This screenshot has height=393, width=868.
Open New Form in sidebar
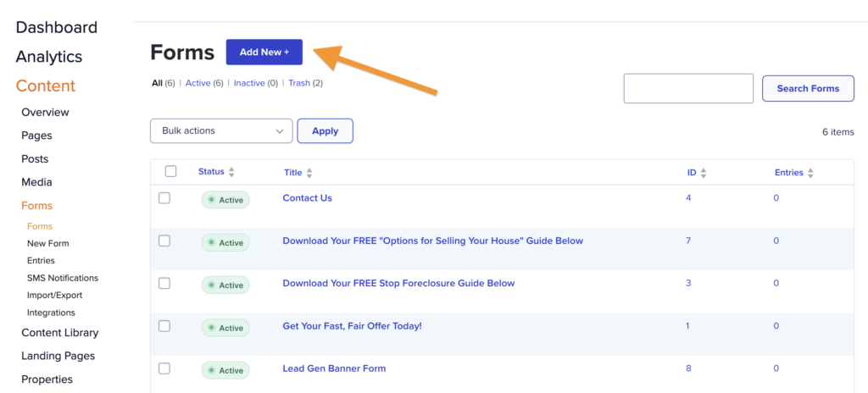point(48,244)
